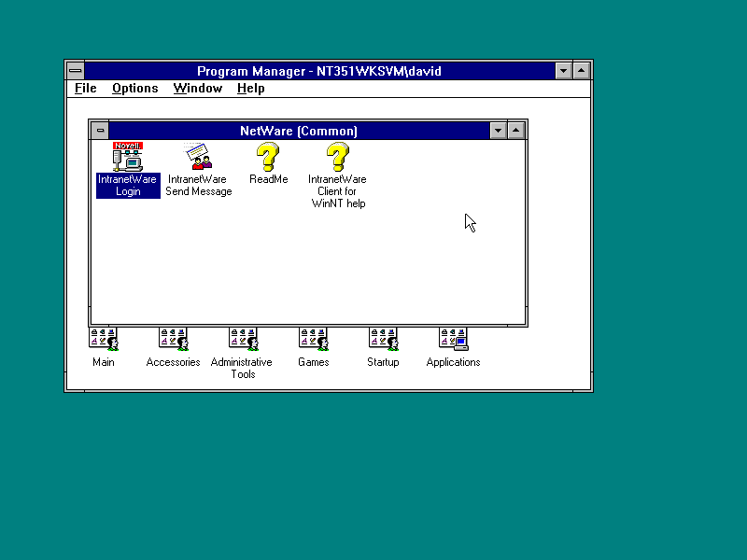Open the Help menu
This screenshot has width=747, height=560.
click(x=251, y=89)
